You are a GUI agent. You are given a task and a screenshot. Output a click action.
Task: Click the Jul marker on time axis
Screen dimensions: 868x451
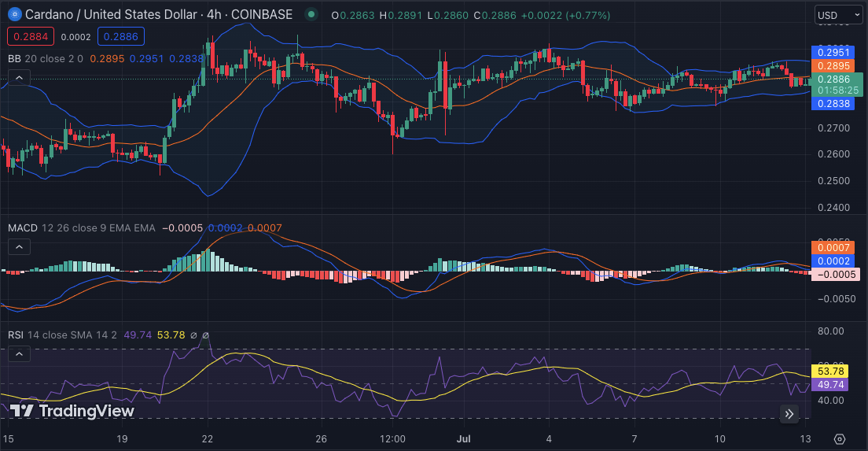[x=463, y=439]
